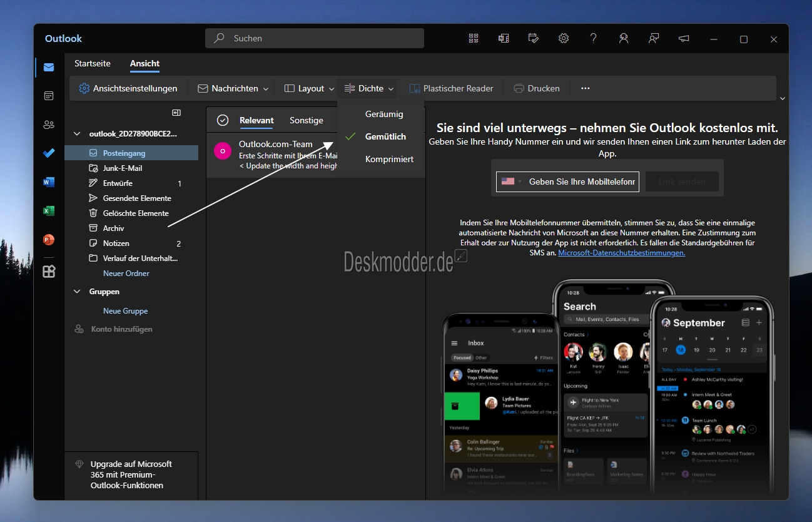Switch to the Startseite tab
Screen dimensions: 812x522
(93, 63)
